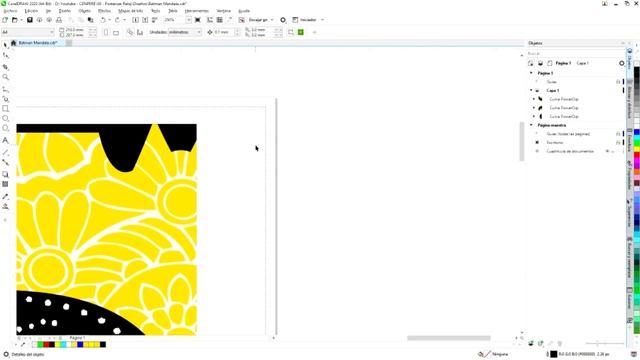Set page to portrait orientation

tap(106, 32)
